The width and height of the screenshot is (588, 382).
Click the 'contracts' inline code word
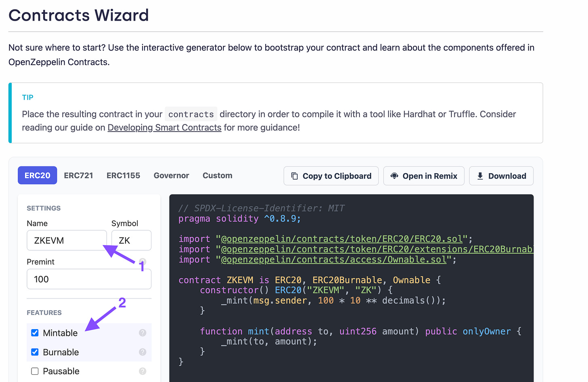[191, 114]
